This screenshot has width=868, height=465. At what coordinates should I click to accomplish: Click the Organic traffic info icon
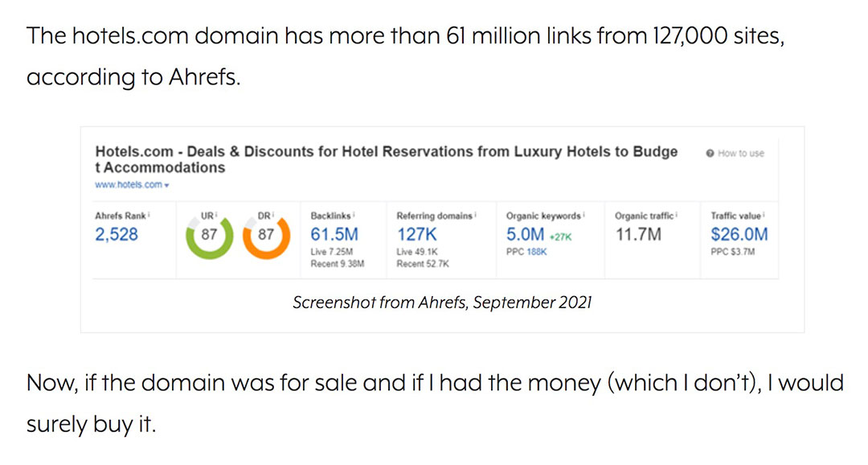pyautogui.click(x=677, y=216)
